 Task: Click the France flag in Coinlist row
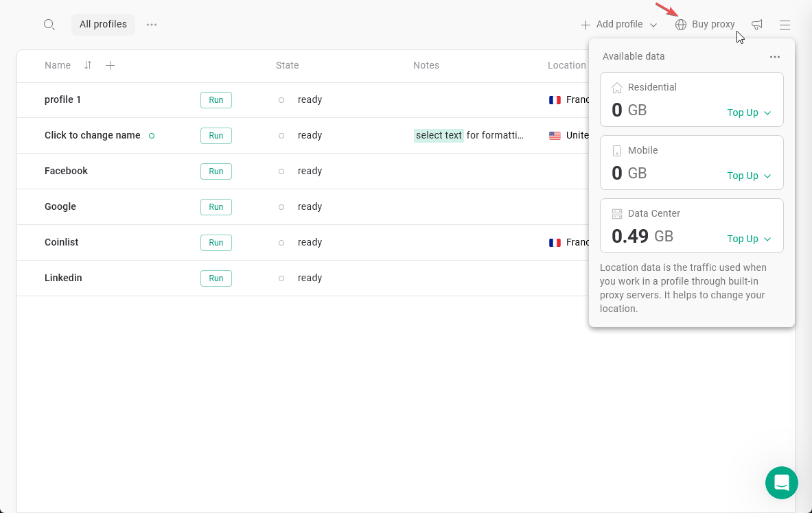[x=555, y=243]
